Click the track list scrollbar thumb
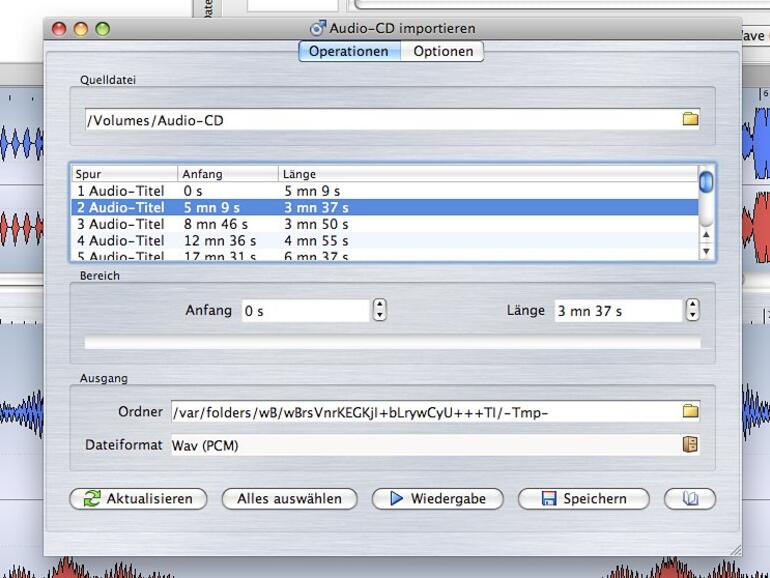 coord(706,182)
